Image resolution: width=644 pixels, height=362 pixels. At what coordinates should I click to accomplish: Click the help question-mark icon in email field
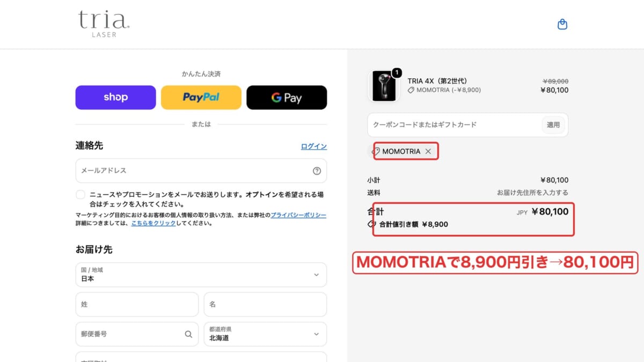click(x=317, y=171)
